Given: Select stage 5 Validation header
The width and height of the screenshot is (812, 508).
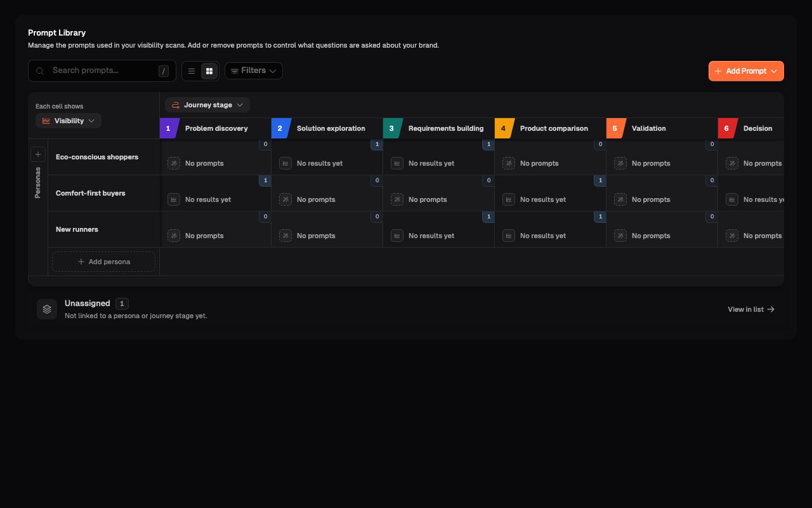Looking at the screenshot, I should pos(662,128).
